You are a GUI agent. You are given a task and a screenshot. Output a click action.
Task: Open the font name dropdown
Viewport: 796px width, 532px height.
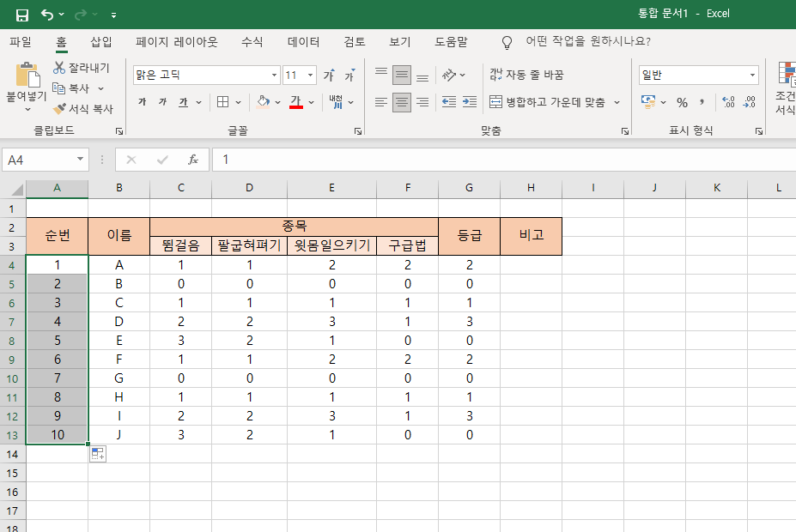pyautogui.click(x=273, y=75)
